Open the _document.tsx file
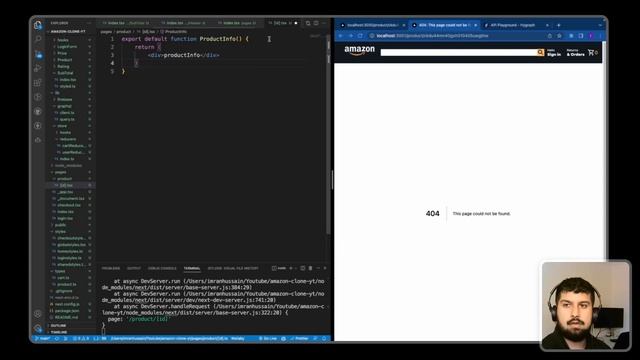Viewport: 640px width, 360px height. click(x=70, y=198)
